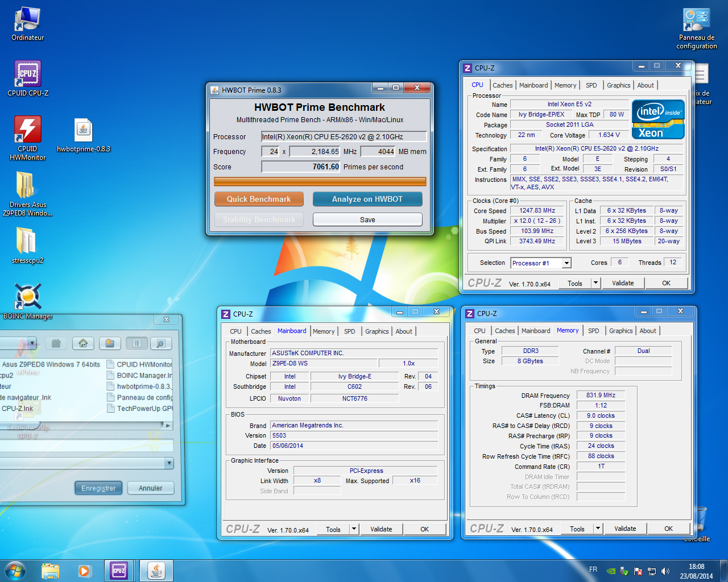The width and height of the screenshot is (728, 582).
Task: Click Save in HWBOT Prime window
Action: tap(367, 219)
